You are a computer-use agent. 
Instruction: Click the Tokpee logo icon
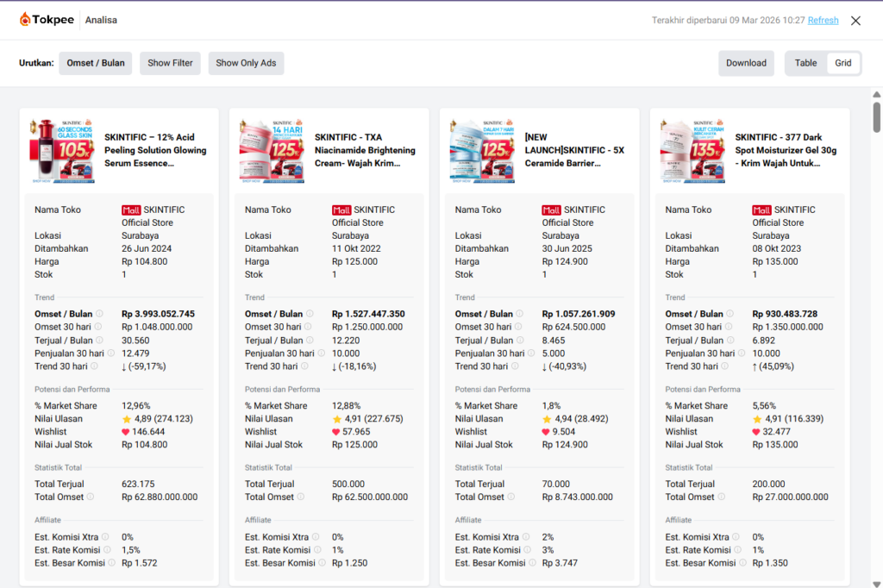26,20
